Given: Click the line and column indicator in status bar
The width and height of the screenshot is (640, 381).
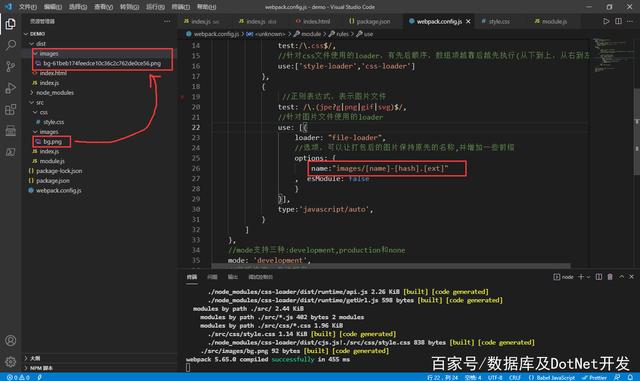Looking at the screenshot, I should click(x=442, y=377).
